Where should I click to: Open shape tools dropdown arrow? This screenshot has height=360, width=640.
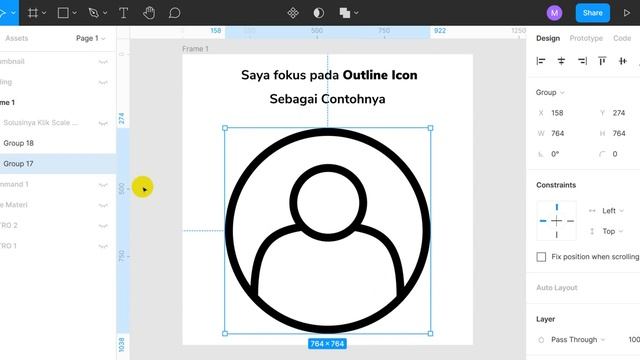(74, 13)
